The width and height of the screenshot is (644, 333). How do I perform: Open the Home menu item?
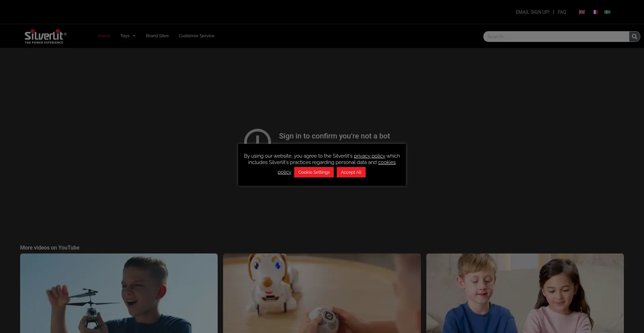pos(104,36)
